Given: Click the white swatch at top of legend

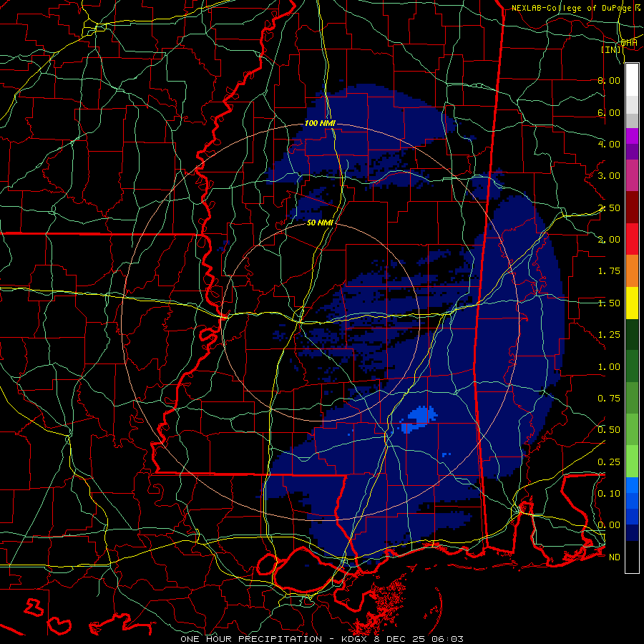Looking at the screenshot, I should tap(632, 80).
